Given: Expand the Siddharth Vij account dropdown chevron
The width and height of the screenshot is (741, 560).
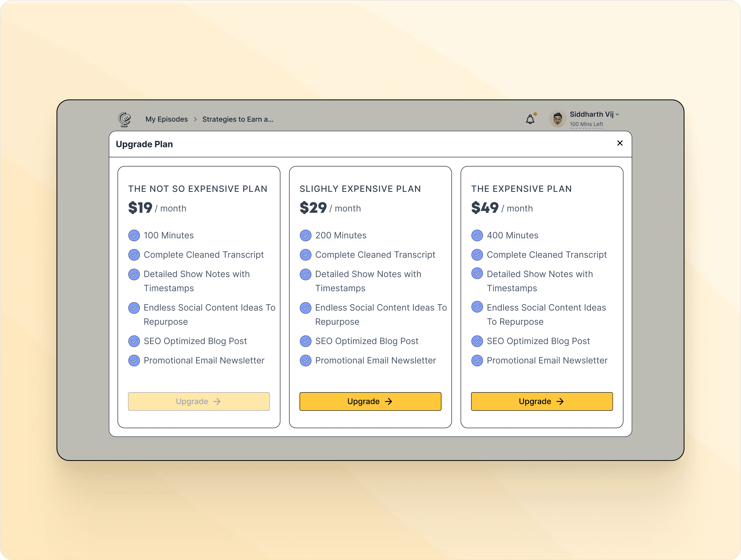Looking at the screenshot, I should tap(617, 115).
